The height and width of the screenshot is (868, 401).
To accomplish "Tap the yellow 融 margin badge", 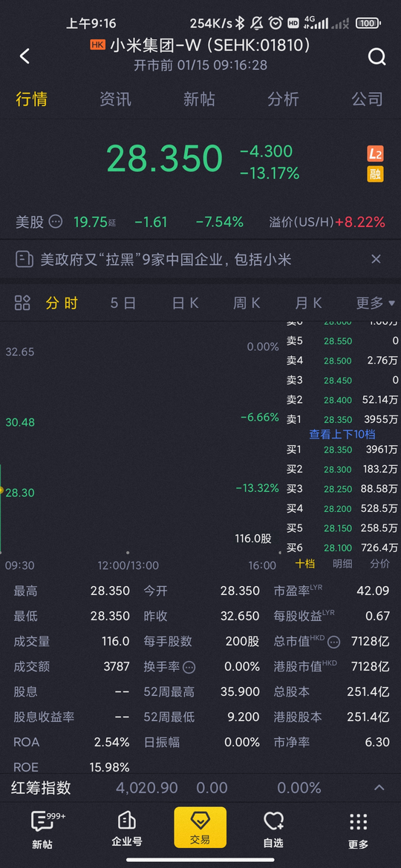I will pyautogui.click(x=376, y=174).
